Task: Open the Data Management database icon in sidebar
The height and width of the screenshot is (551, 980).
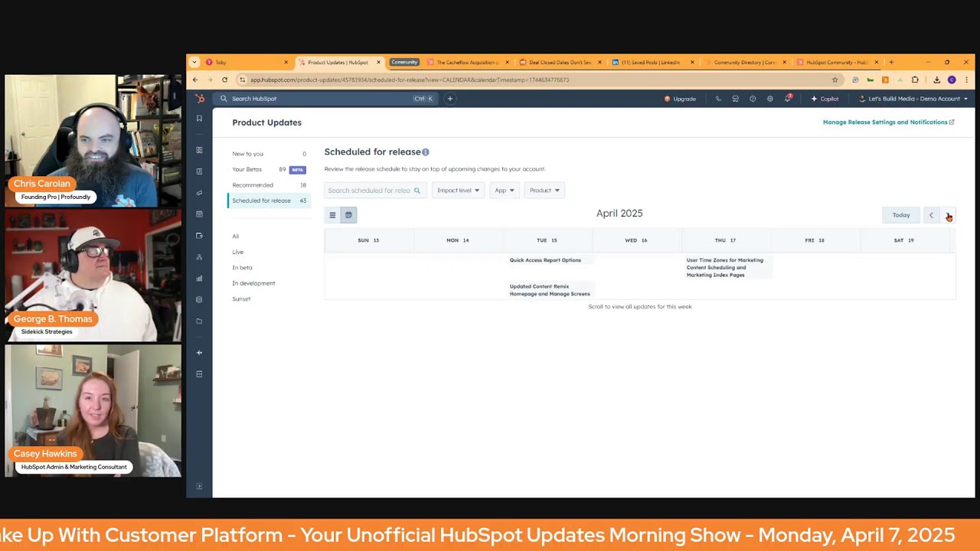Action: pos(199,300)
